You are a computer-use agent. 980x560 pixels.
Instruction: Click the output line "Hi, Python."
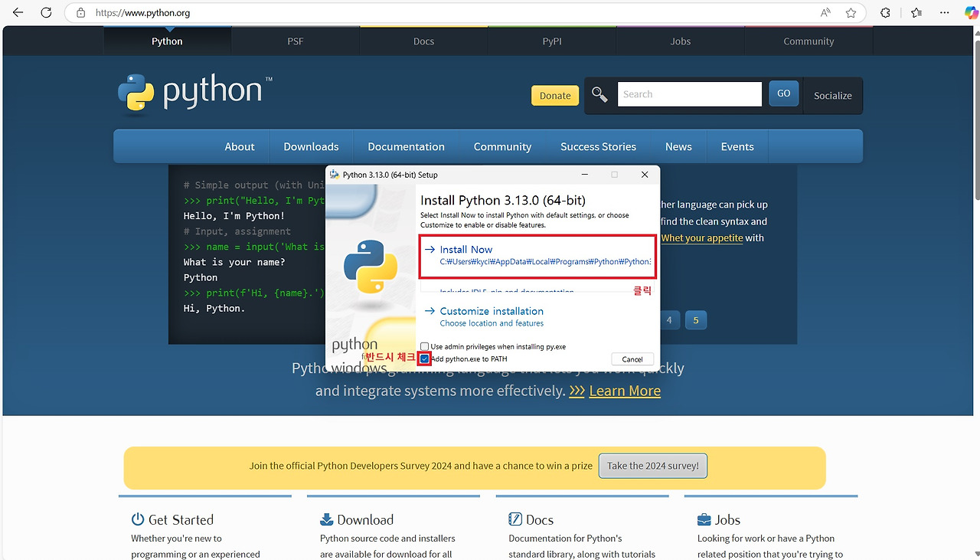pos(214,308)
